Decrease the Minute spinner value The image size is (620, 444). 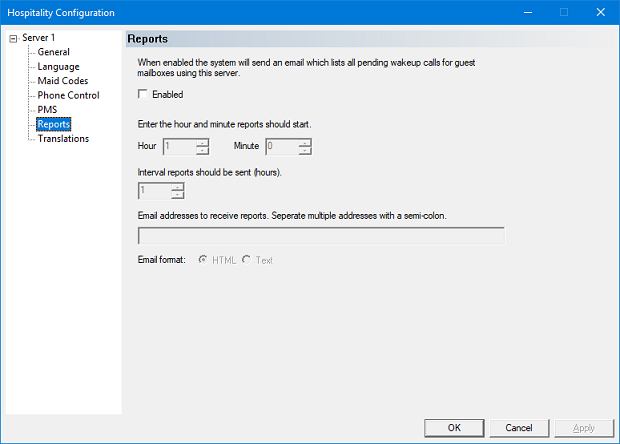click(x=305, y=151)
